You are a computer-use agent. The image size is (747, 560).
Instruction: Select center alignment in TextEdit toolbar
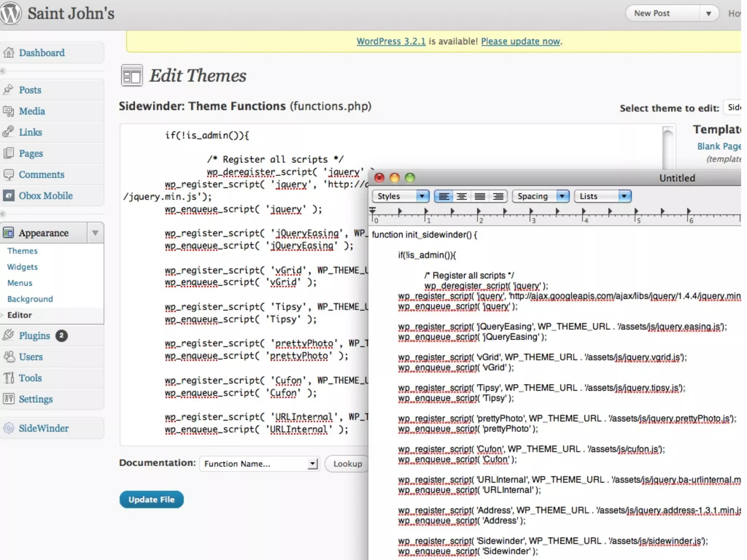(461, 197)
